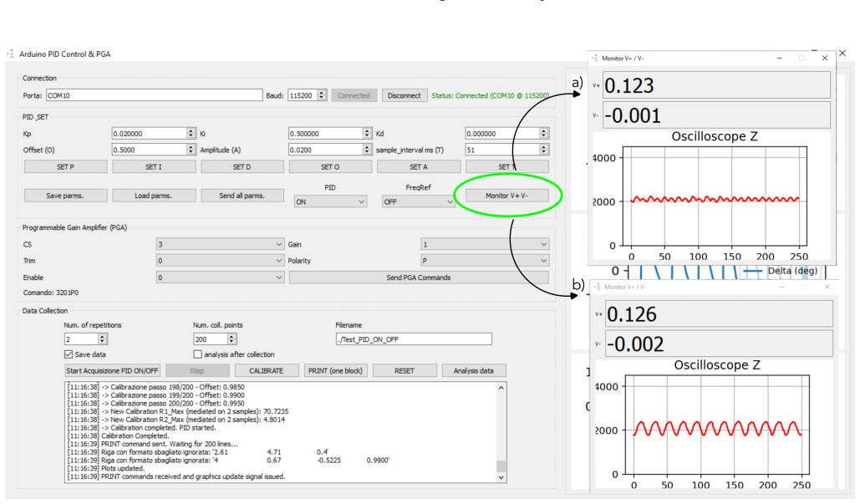Click the Load parms. button
The width and height of the screenshot is (860, 504).
click(154, 196)
